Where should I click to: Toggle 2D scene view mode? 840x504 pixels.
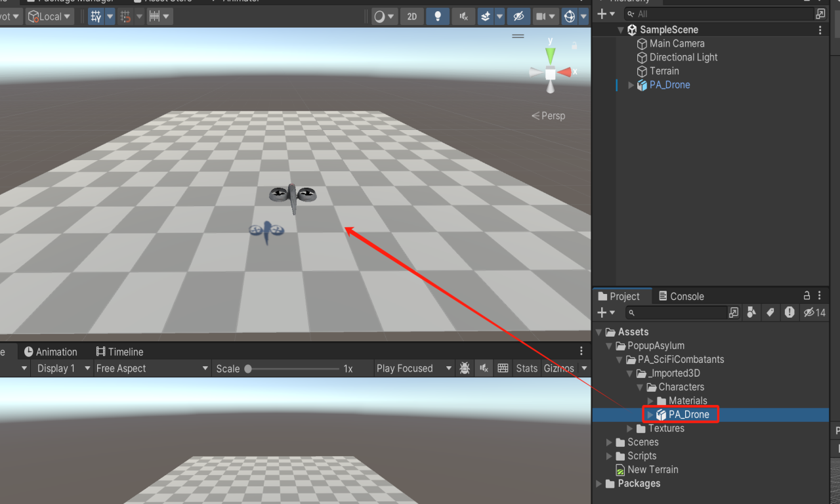(x=411, y=16)
